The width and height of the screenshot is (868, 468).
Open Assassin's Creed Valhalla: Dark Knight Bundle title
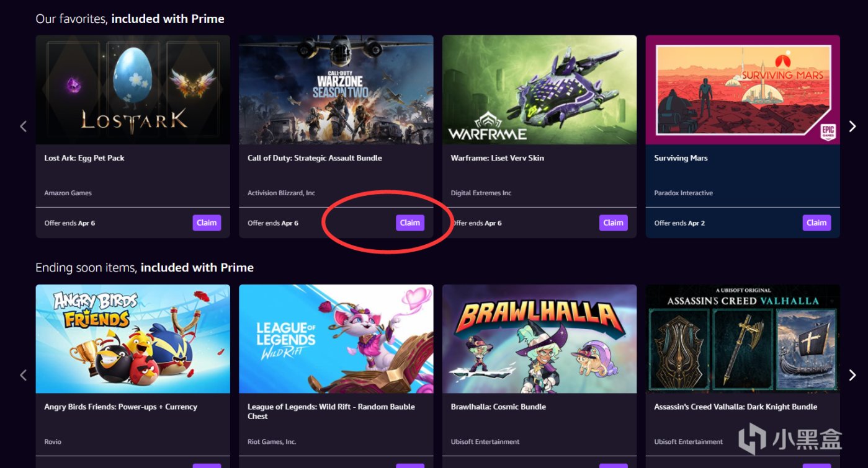pos(735,407)
